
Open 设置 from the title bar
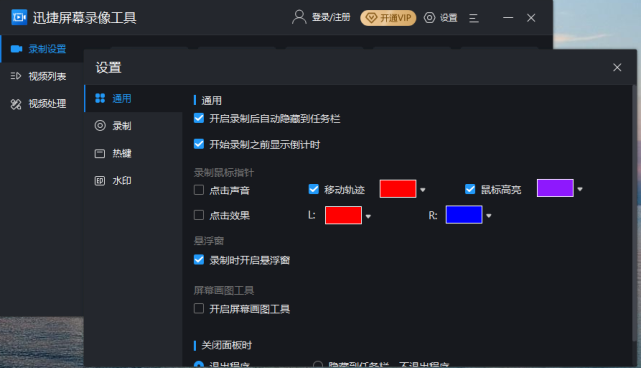[x=448, y=18]
